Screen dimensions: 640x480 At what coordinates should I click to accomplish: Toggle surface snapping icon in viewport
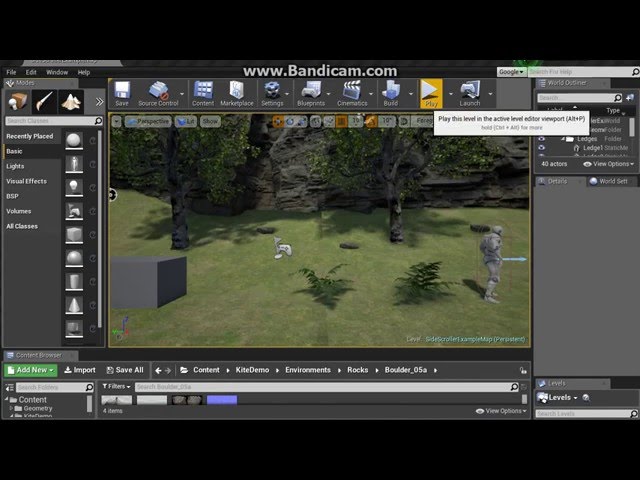pos(329,121)
